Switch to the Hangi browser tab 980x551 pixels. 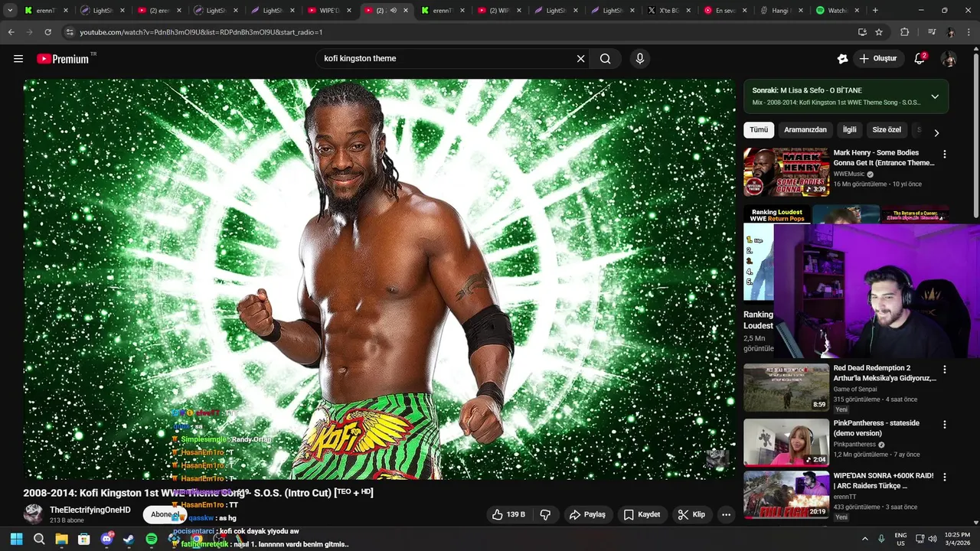click(781, 11)
